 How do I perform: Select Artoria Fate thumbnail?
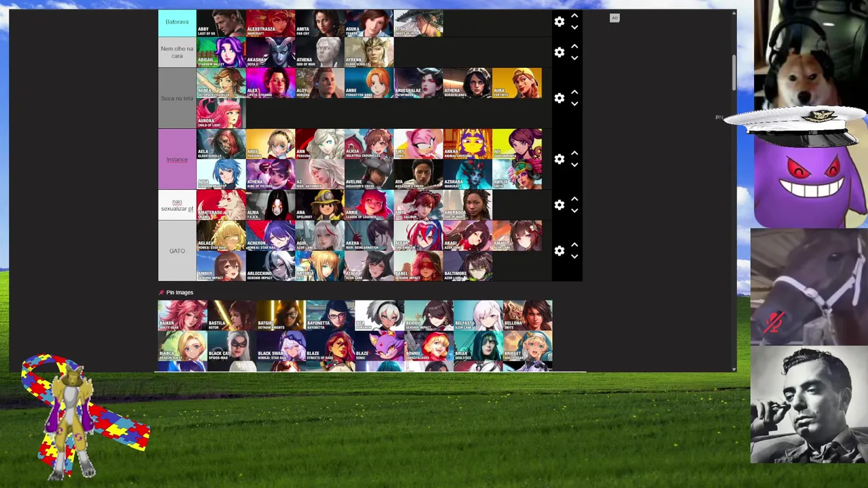pos(319,266)
